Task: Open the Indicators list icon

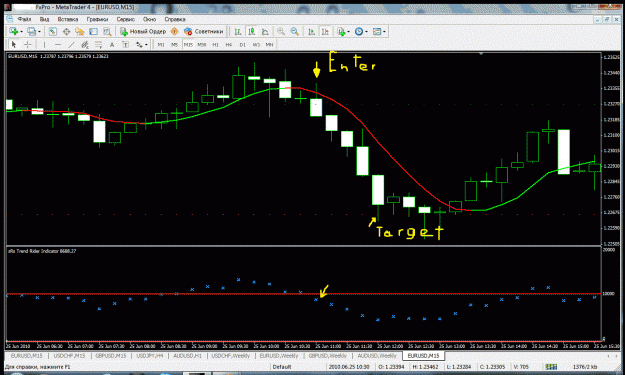Action: coord(341,31)
